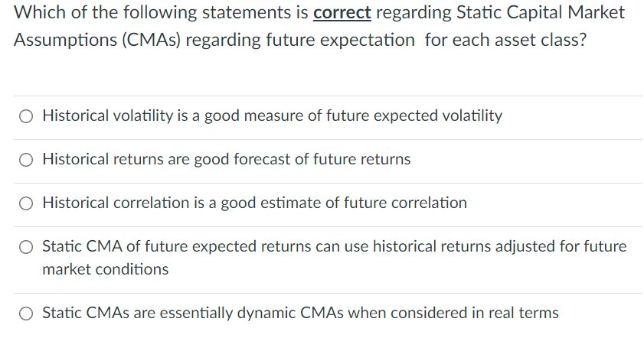The image size is (644, 351).
Task: Select the radio button for Historical volatility option
Action: (x=26, y=116)
